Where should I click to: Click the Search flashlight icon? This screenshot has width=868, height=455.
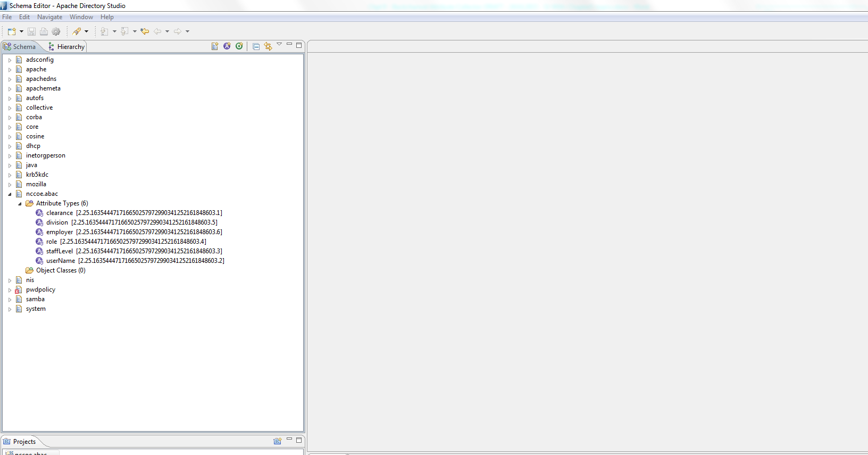pyautogui.click(x=77, y=31)
